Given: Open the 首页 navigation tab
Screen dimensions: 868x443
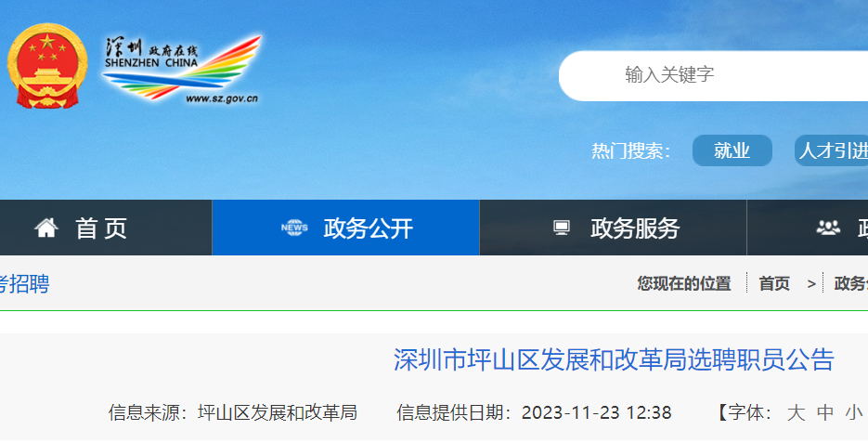Looking at the screenshot, I should coord(106,228).
